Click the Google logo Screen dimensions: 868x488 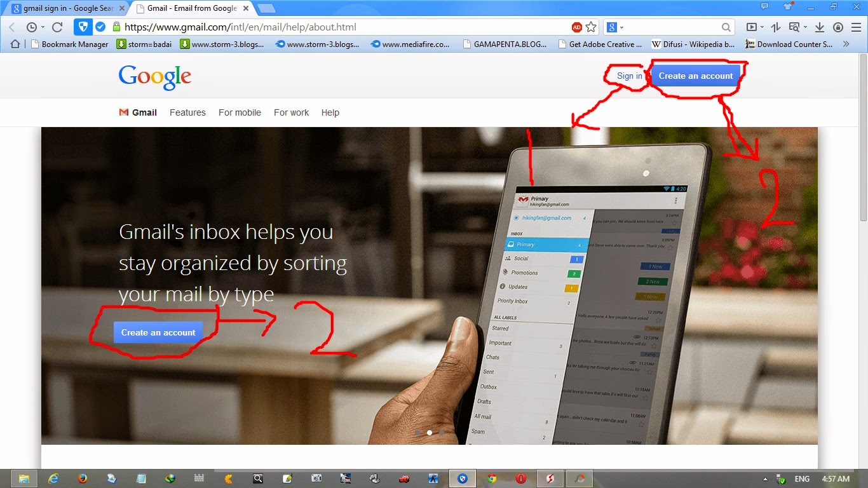tap(154, 77)
